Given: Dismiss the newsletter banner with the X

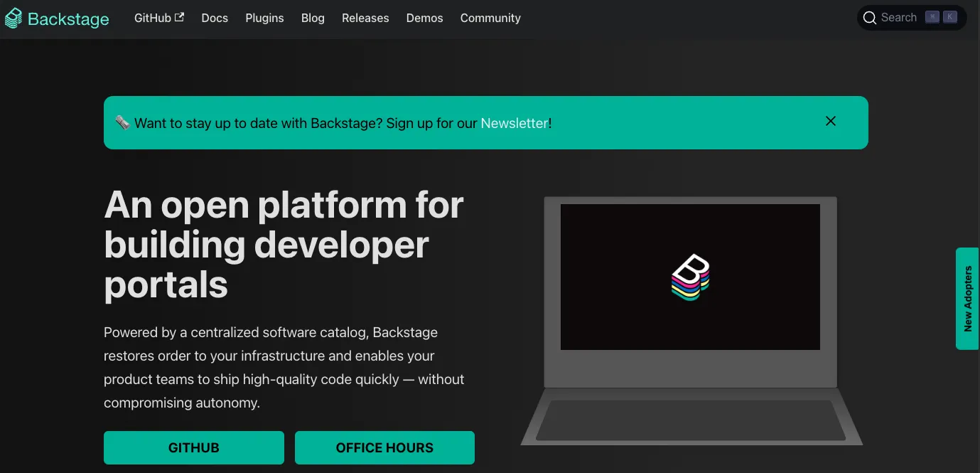Looking at the screenshot, I should 830,122.
